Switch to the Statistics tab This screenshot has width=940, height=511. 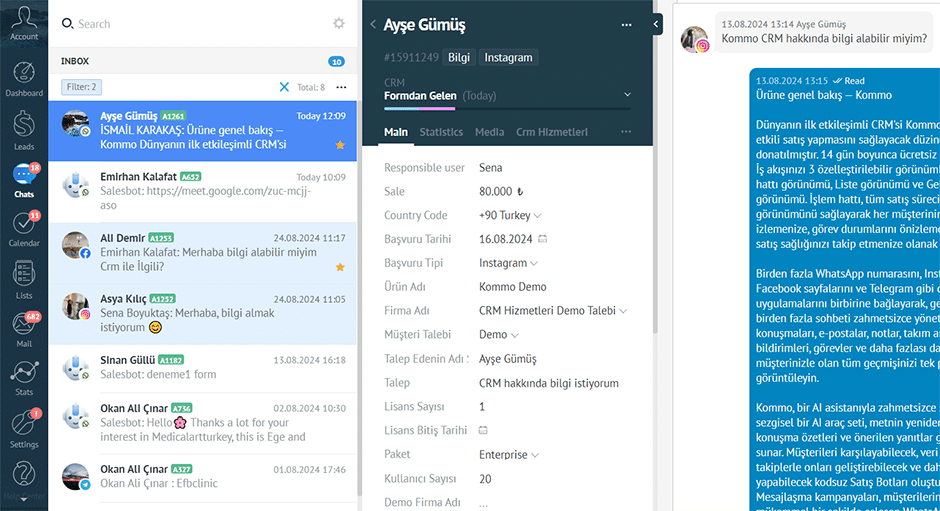441,132
